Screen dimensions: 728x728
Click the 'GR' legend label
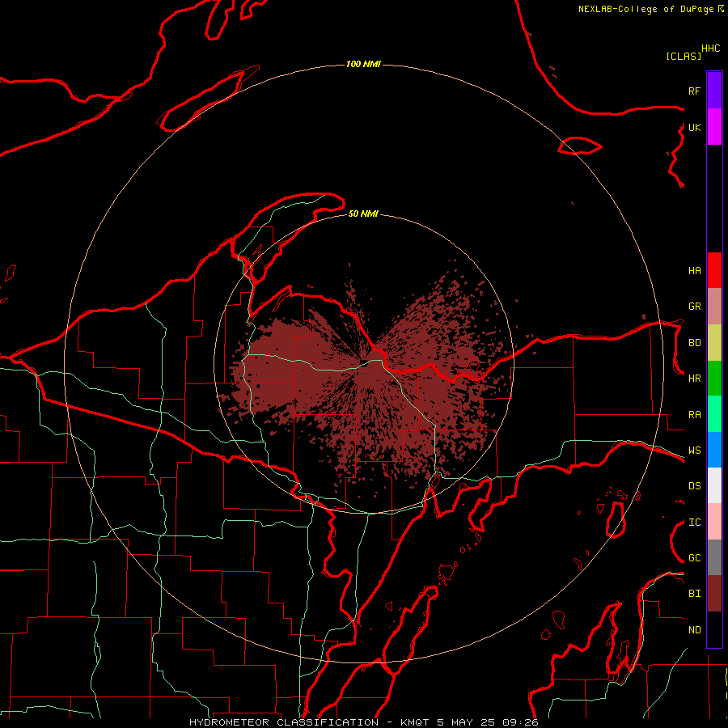(694, 307)
